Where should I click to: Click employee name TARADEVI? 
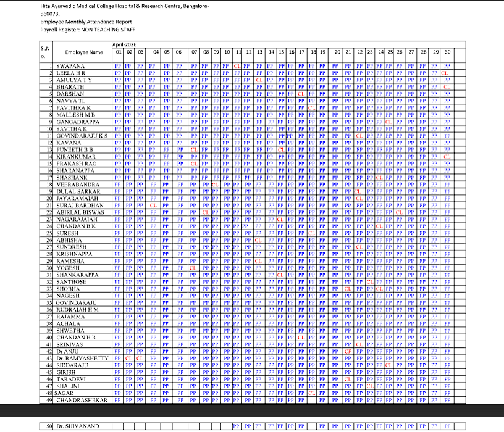(x=71, y=380)
